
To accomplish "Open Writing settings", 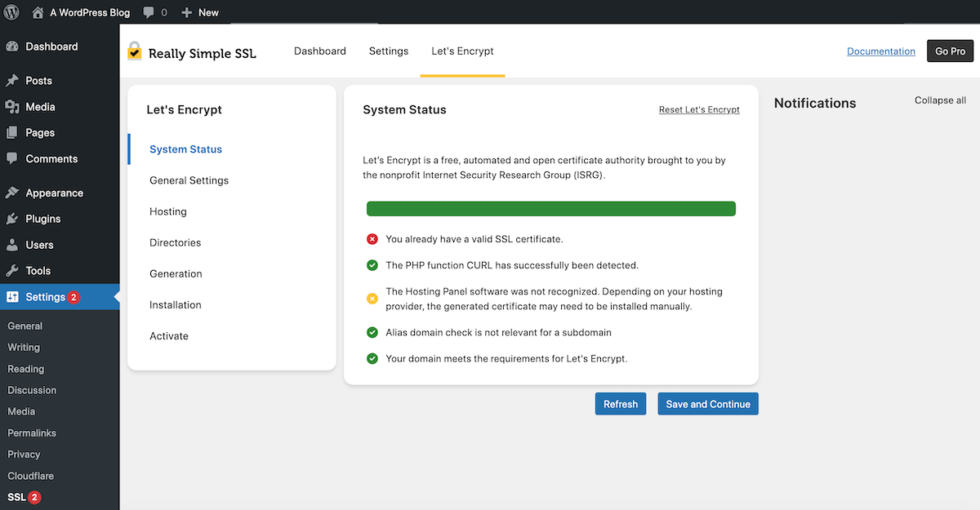I will pyautogui.click(x=24, y=347).
